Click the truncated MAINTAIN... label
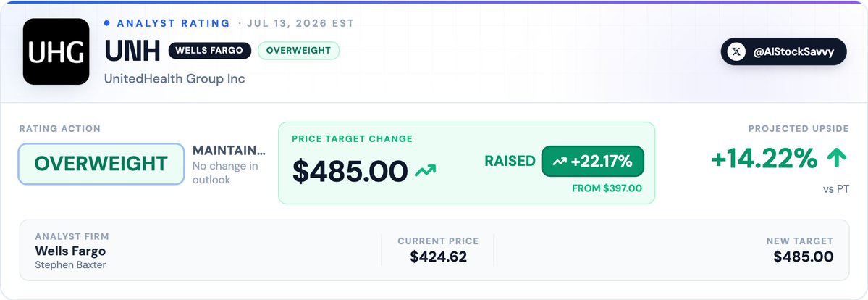Image resolution: width=868 pixels, height=300 pixels. [229, 150]
